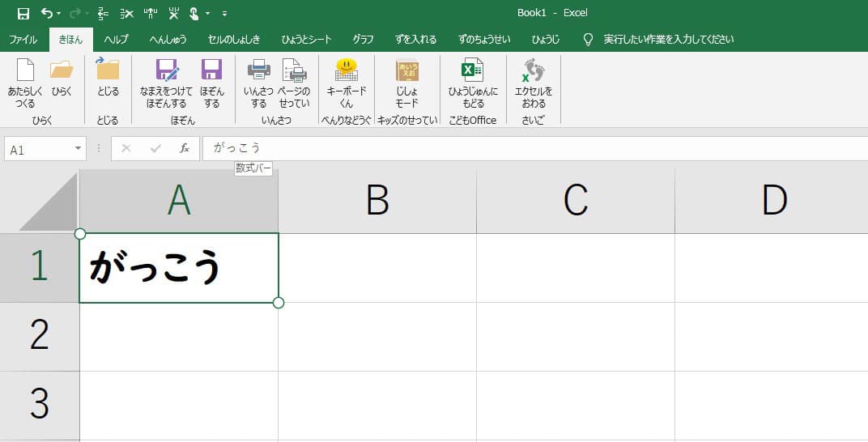Click the insert column icon in quick access toolbar

[x=151, y=13]
